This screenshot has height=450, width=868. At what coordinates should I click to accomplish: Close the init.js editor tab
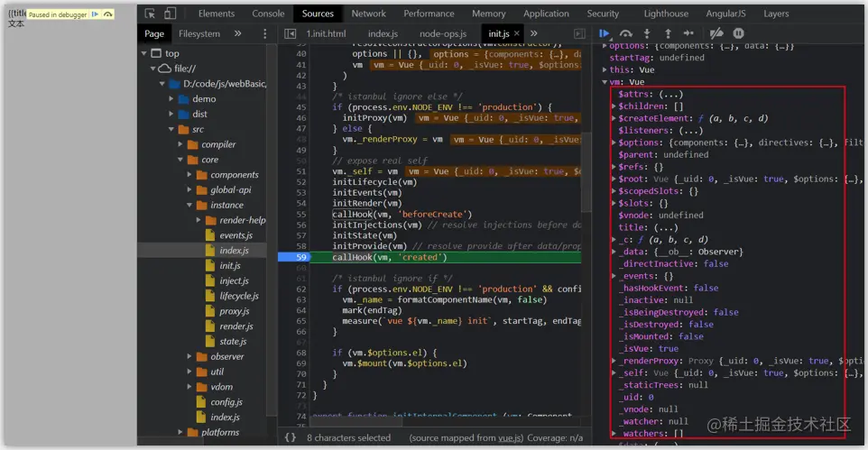coord(516,33)
